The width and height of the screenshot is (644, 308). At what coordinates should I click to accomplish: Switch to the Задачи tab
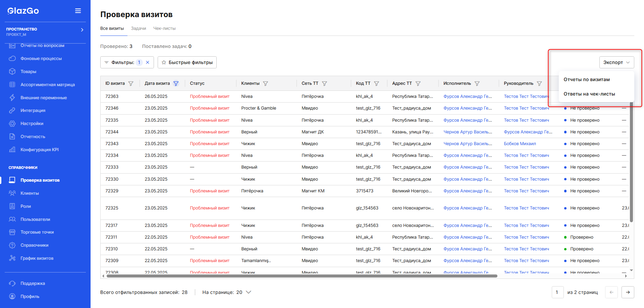[139, 28]
